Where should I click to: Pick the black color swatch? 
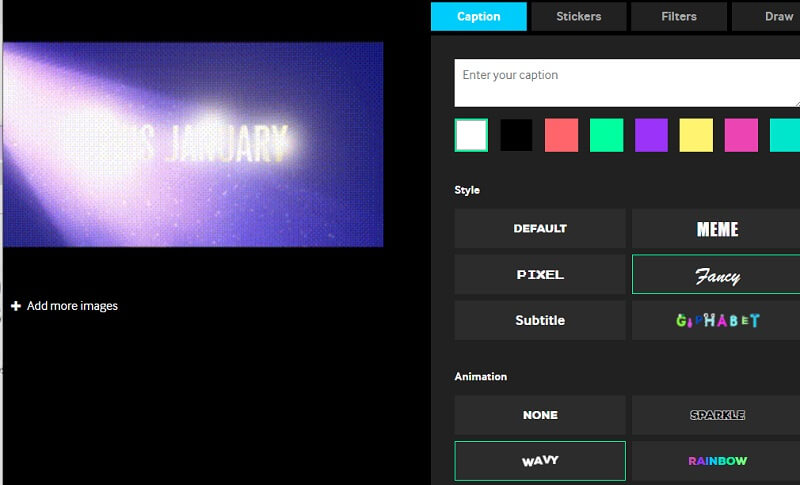(x=517, y=135)
